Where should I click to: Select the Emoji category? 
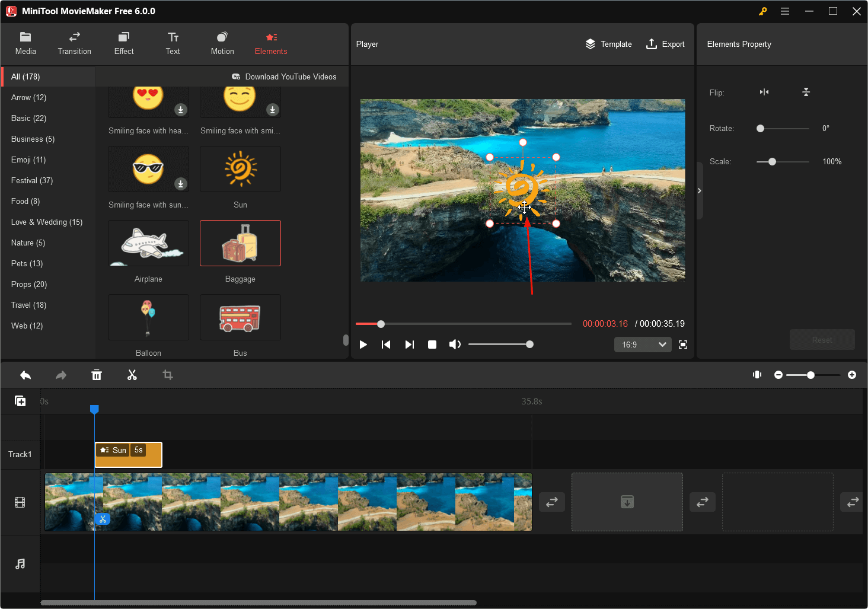28,160
